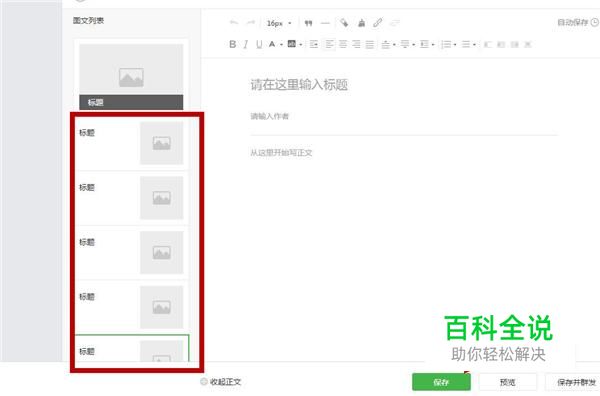Select the green-outlined article at the list bottom
600x396 pixels.
point(132,348)
